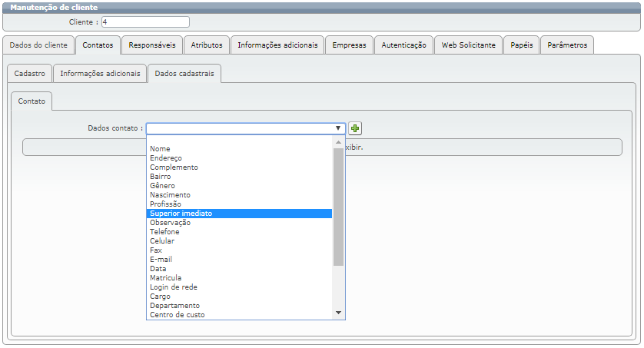Choose the Profissão option
Screen dimensions: 644x348
point(239,204)
